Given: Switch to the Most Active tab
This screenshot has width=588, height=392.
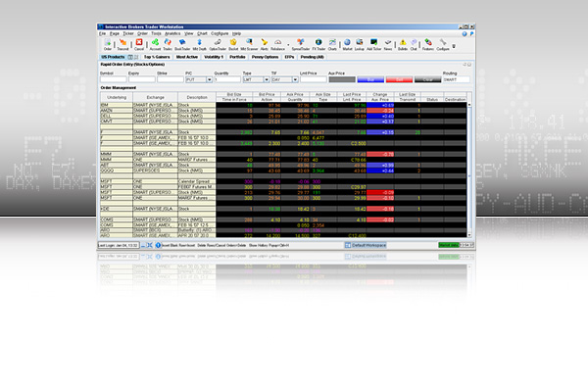Looking at the screenshot, I should point(187,57).
